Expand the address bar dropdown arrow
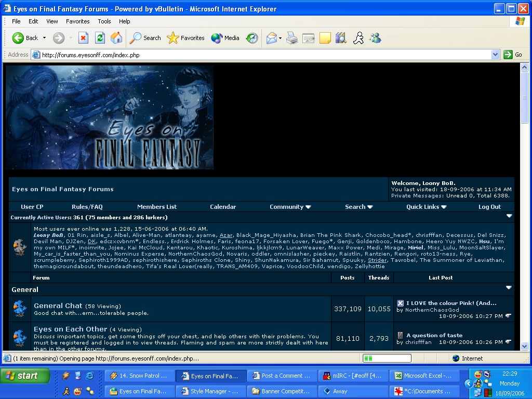 (x=495, y=55)
